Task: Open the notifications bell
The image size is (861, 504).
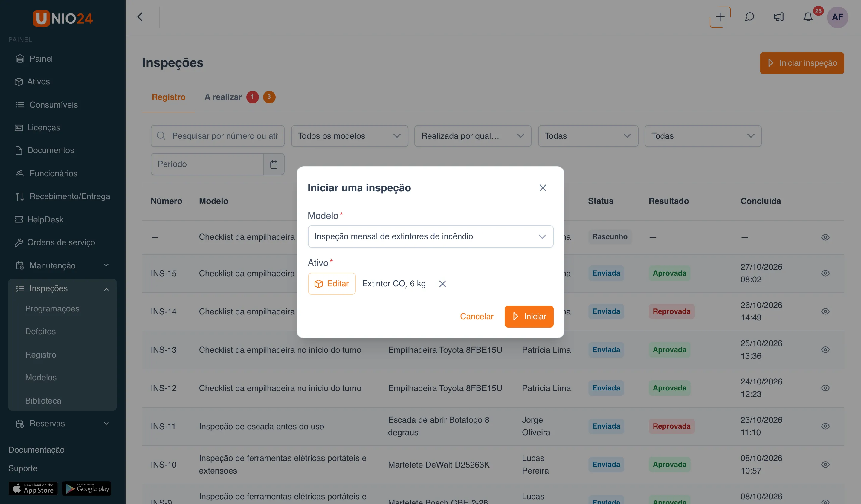Action: pos(808,17)
